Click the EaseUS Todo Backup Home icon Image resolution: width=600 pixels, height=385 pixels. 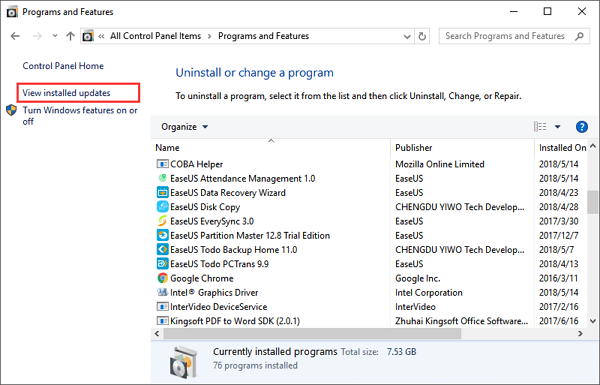pyautogui.click(x=162, y=250)
